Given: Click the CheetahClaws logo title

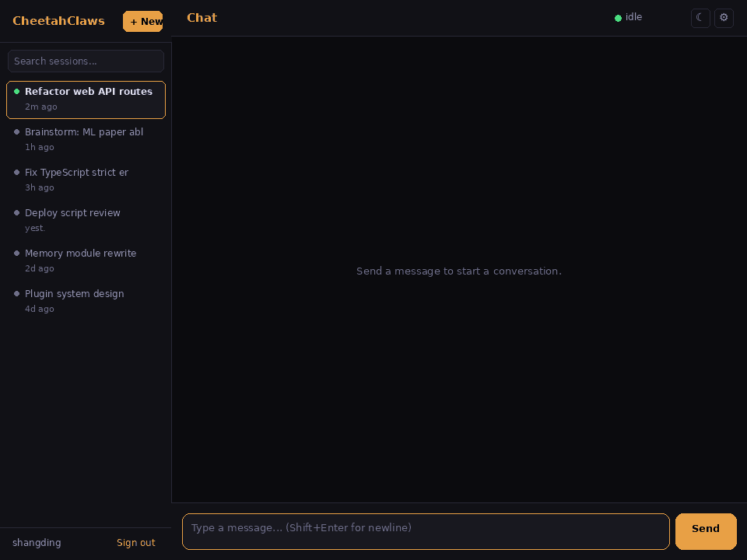Looking at the screenshot, I should pos(58,21).
